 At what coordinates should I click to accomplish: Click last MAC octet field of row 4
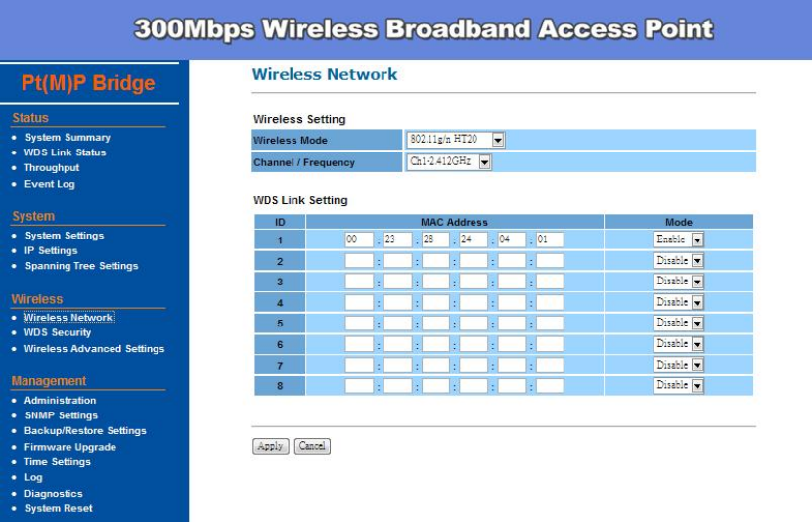(x=550, y=302)
